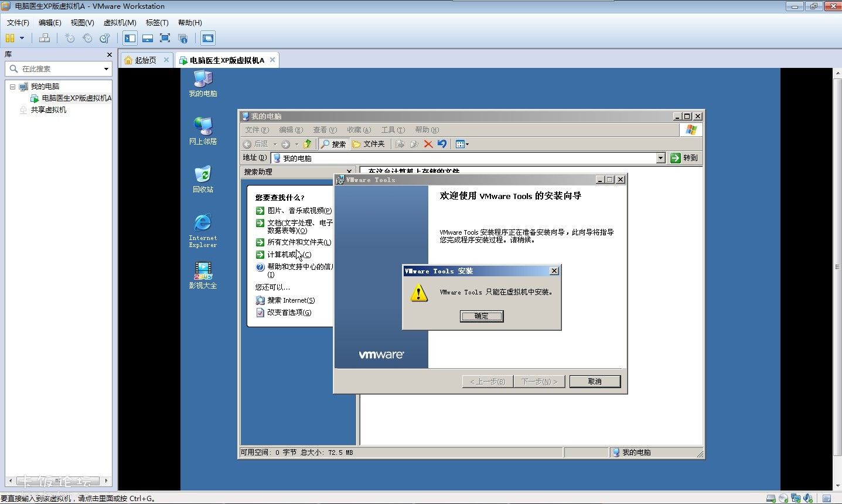Image resolution: width=842 pixels, height=504 pixels.
Task: Click Send Ctrl+Alt+Del toolbar icon
Action: tap(45, 38)
